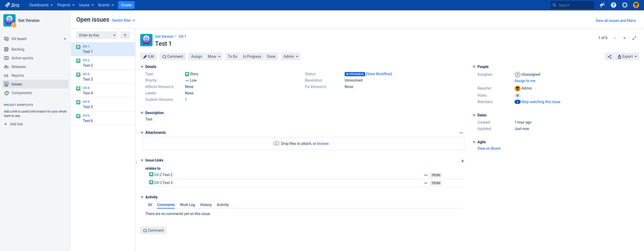644x251 pixels.
Task: Click the project avatar next to Test 1 title
Action: click(x=146, y=40)
